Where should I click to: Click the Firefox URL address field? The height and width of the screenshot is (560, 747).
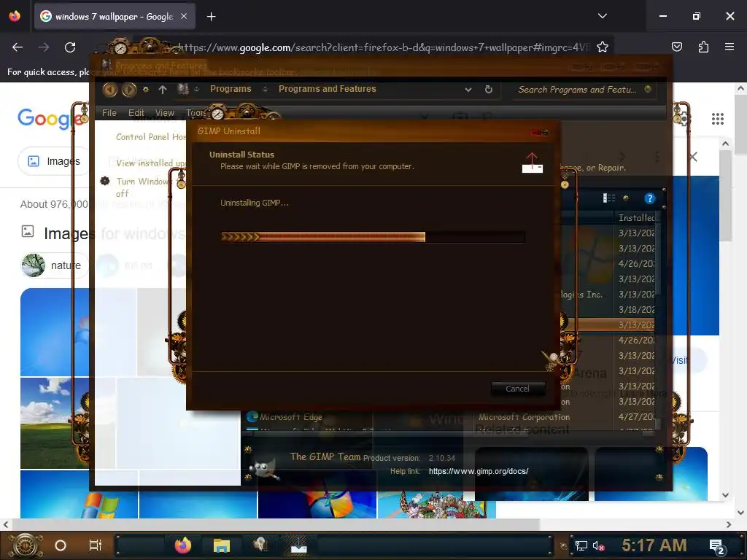(384, 47)
